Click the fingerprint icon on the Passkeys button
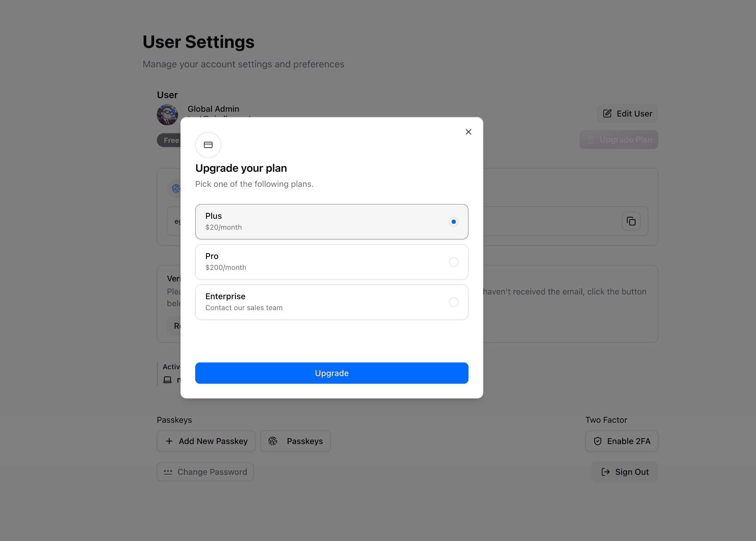Viewport: 756px width, 541px height. coord(273,441)
